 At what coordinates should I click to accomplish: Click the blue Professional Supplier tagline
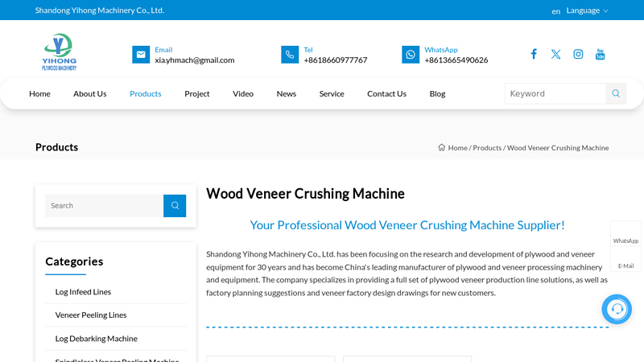(x=407, y=225)
